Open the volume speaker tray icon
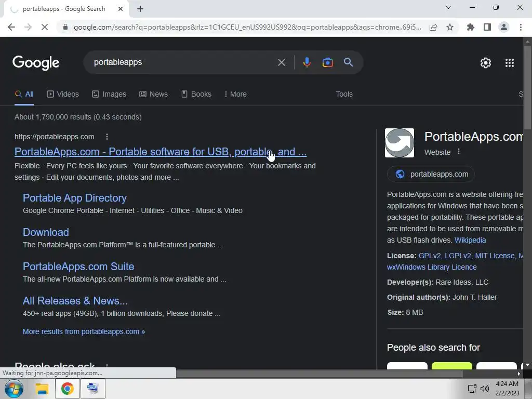532x399 pixels. (x=485, y=389)
